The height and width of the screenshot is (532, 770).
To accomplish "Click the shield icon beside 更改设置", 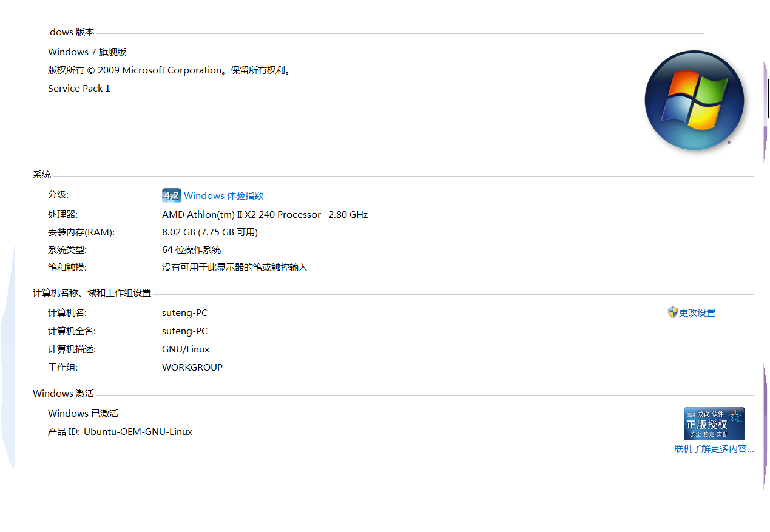I will pyautogui.click(x=672, y=312).
